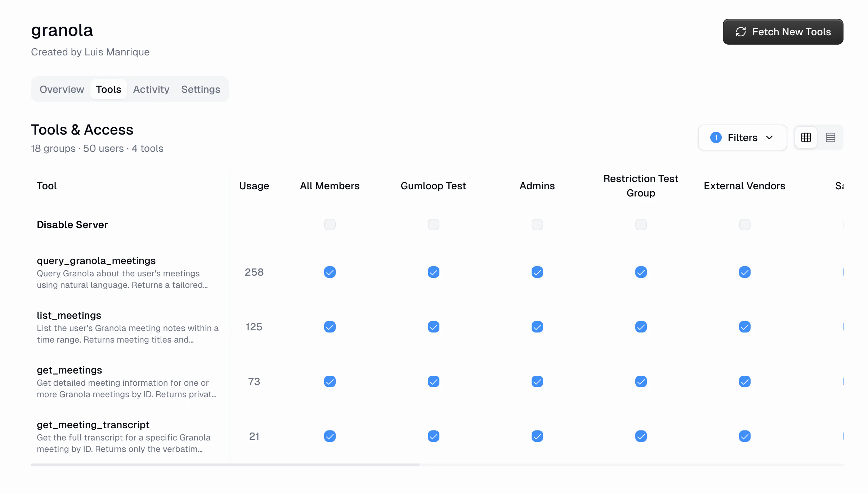Screen dimensions: 868x493
Task: Click the refresh icon on Fetch New Tools
Action: [741, 32]
